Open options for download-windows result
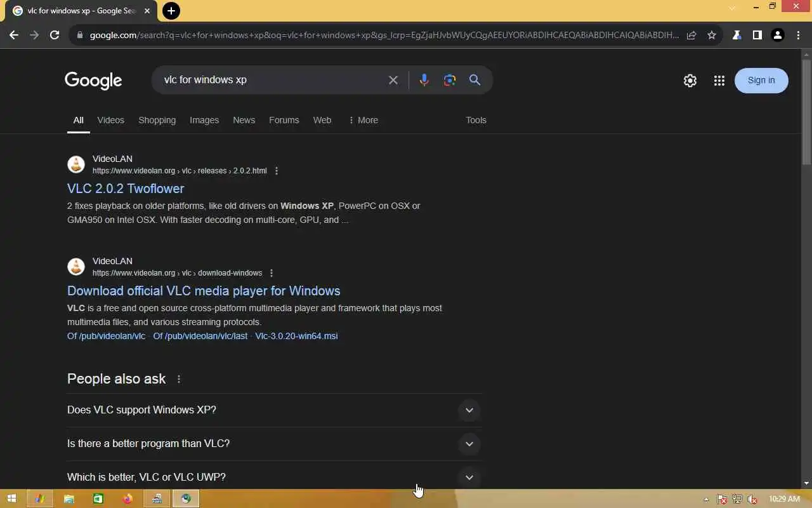Viewport: 812px width, 508px height. click(272, 273)
